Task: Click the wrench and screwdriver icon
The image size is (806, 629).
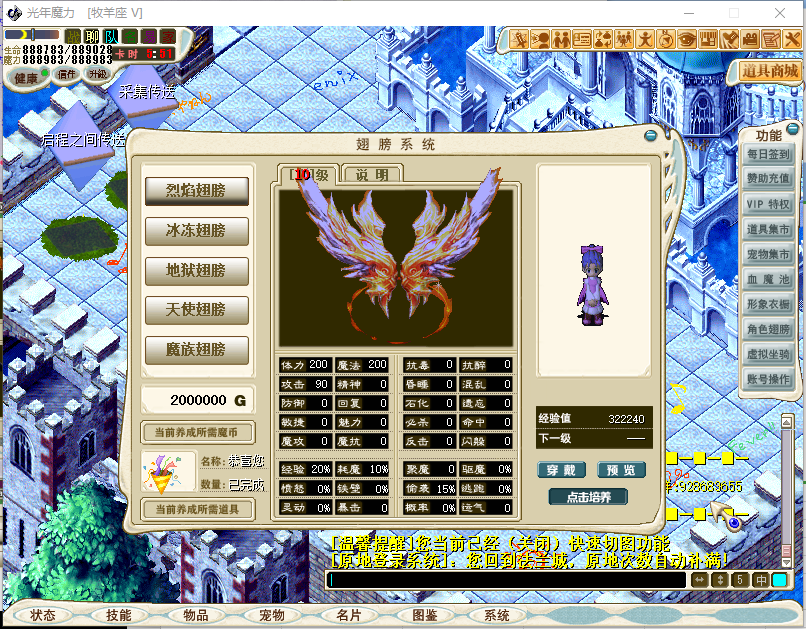Action: [792, 39]
